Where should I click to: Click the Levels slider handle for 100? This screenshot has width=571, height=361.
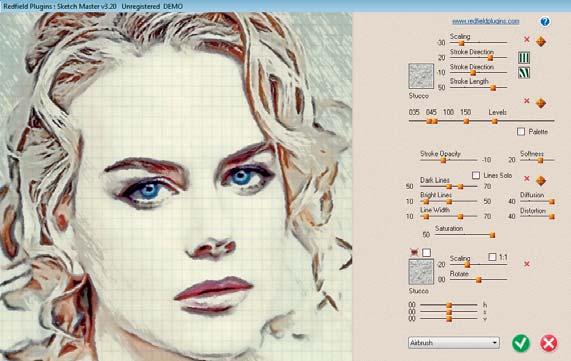tap(466, 121)
